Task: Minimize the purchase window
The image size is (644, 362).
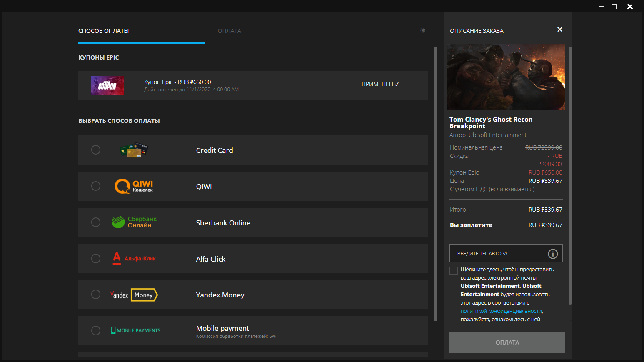Action: tap(602, 7)
